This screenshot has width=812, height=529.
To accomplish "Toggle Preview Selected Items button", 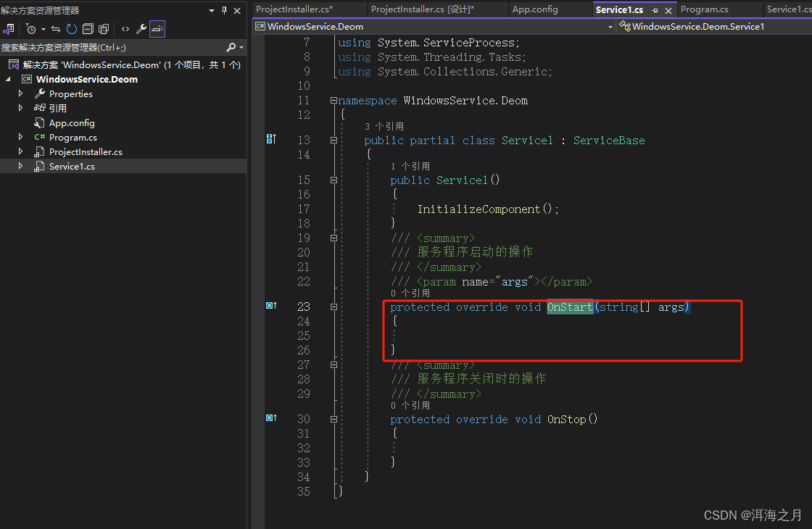I will [x=157, y=29].
